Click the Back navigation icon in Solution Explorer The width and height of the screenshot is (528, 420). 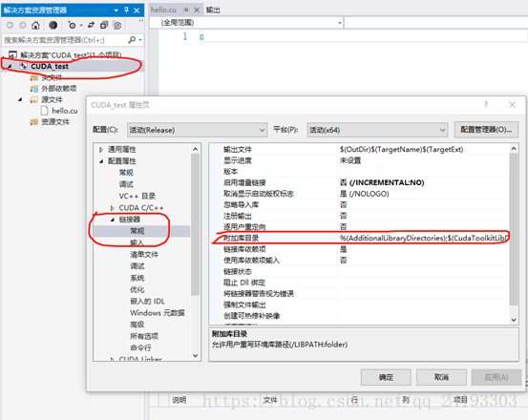[11, 25]
